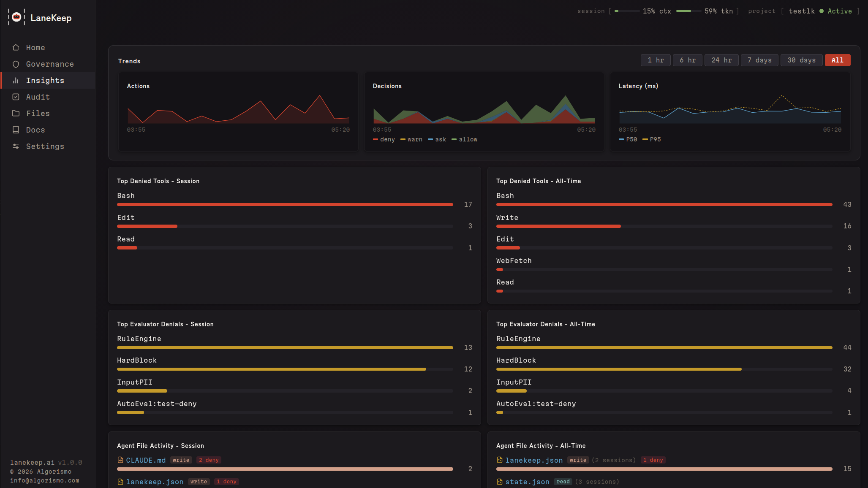868x488 pixels.
Task: Toggle the allow legend in Decisions chart
Action: tap(465, 139)
